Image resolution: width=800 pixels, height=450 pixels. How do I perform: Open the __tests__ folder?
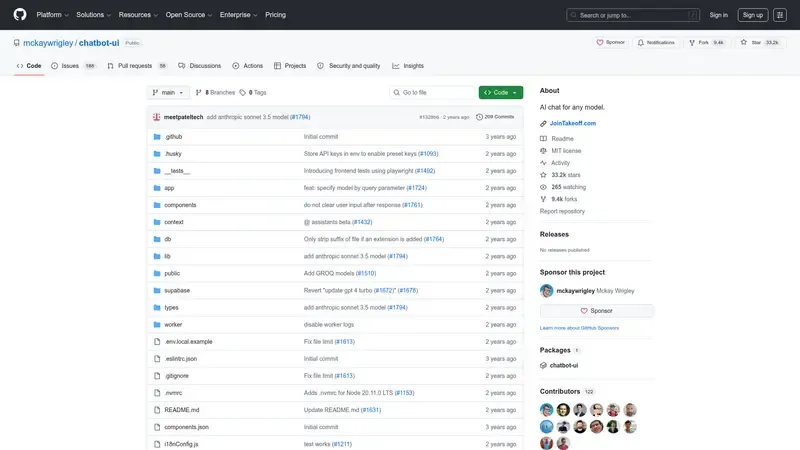pyautogui.click(x=177, y=171)
